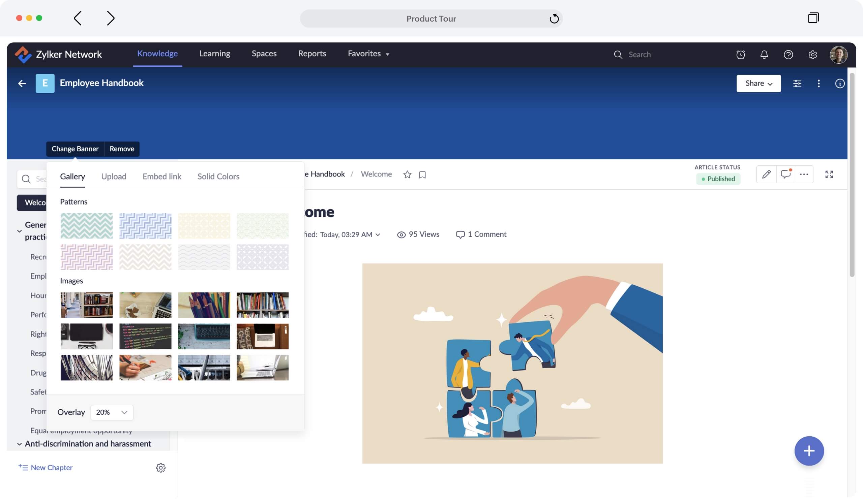Open the notifications bell icon
The width and height of the screenshot is (863, 504).
click(764, 55)
